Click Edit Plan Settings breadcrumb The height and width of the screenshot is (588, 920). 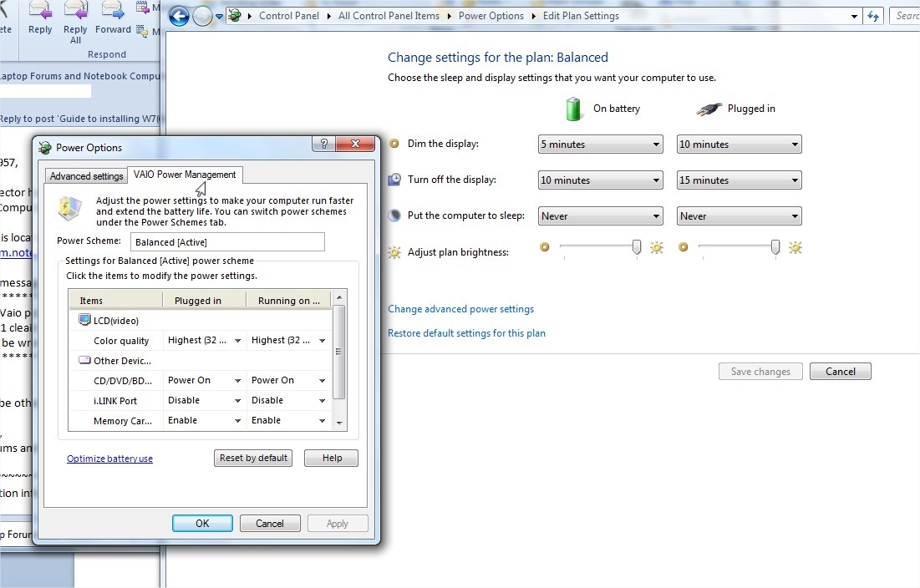pos(581,16)
